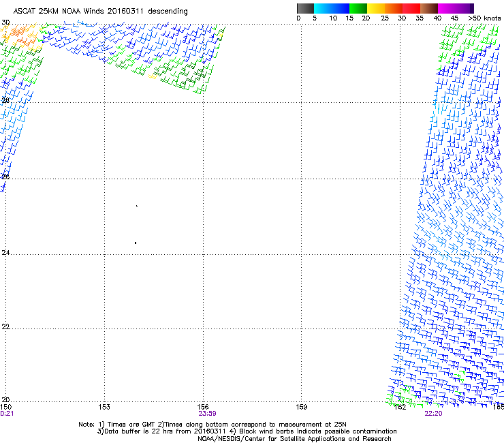The width and height of the screenshot is (504, 443).
Task: Click the cyan-blue 5-15 knots legend segment
Action: 332,8
